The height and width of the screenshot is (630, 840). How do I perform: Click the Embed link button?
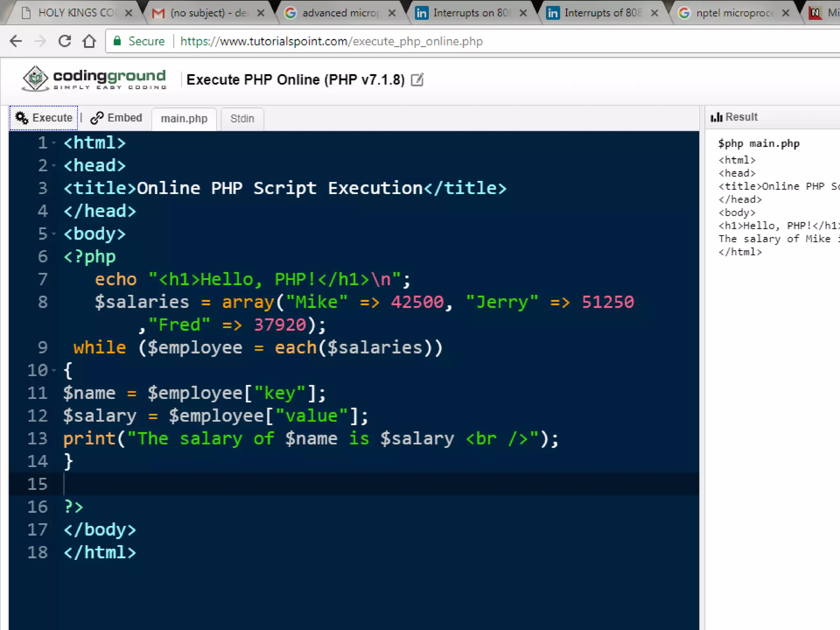[116, 118]
